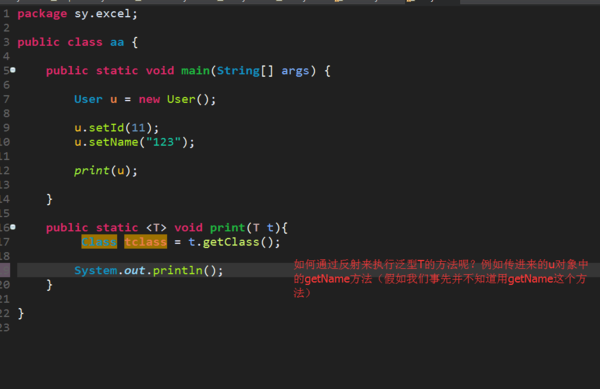The image size is (600, 389).
Task: Click the italic 'print' call on line 12
Action: (x=92, y=171)
